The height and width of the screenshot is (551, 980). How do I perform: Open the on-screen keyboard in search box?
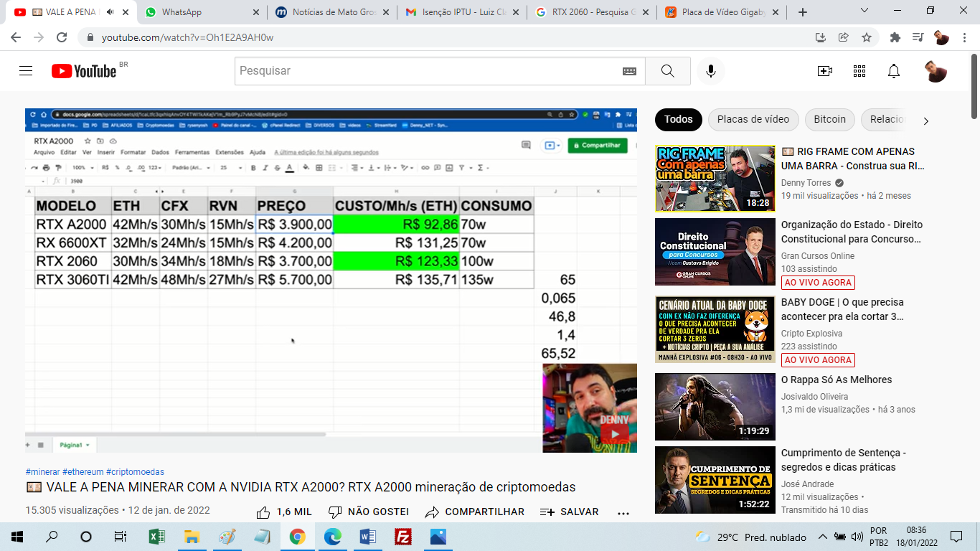pos(629,71)
